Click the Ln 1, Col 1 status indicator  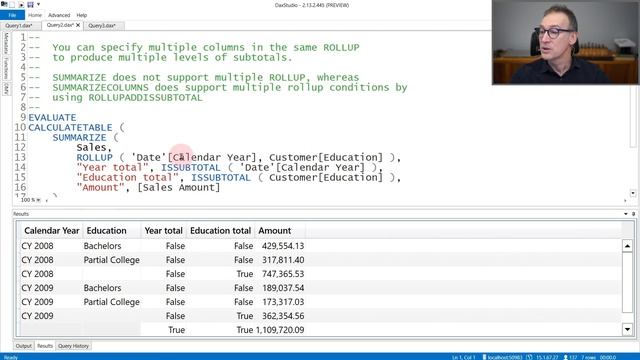(464, 357)
